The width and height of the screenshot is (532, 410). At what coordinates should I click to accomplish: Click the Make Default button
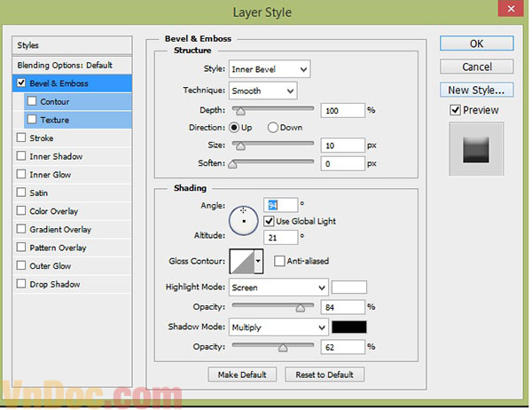click(x=242, y=375)
